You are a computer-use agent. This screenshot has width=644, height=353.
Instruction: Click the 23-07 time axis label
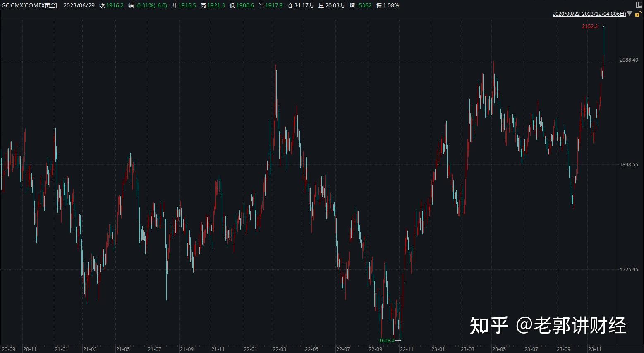click(531, 349)
